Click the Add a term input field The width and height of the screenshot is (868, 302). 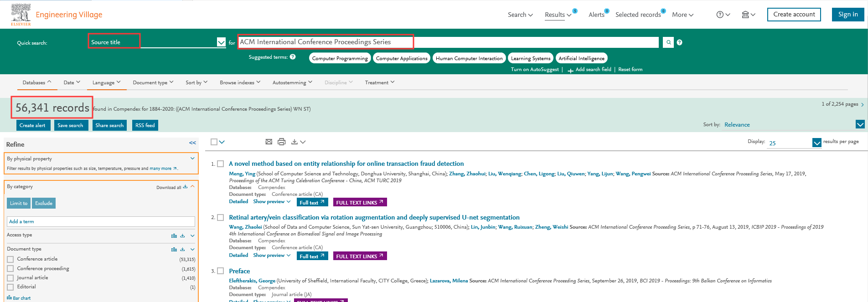(101, 221)
